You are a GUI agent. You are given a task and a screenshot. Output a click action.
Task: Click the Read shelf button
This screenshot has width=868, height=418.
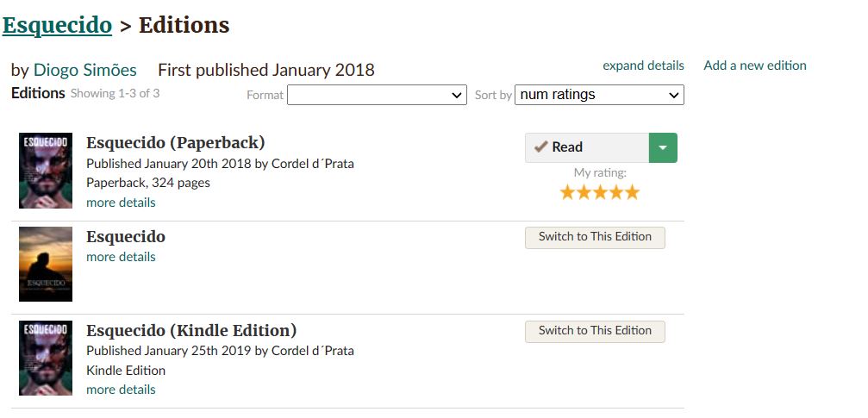point(586,147)
